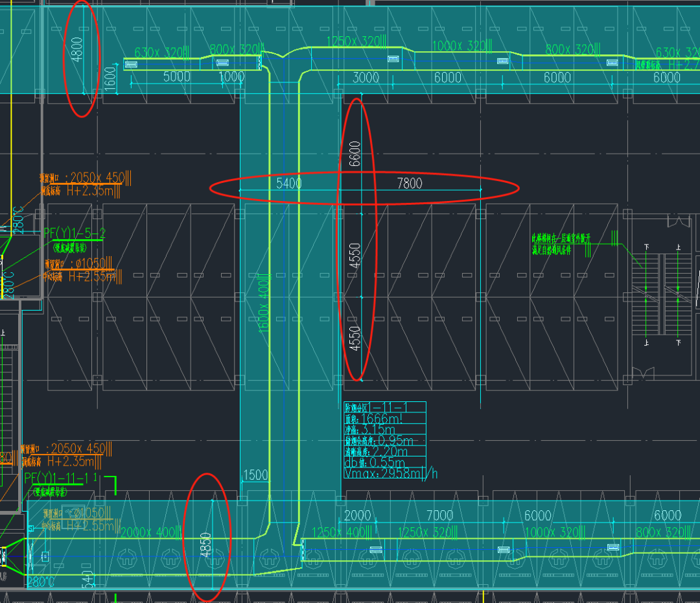Image resolution: width=700 pixels, height=603 pixels.
Task: Click the 3000 dimension under top duct
Action: click(366, 77)
